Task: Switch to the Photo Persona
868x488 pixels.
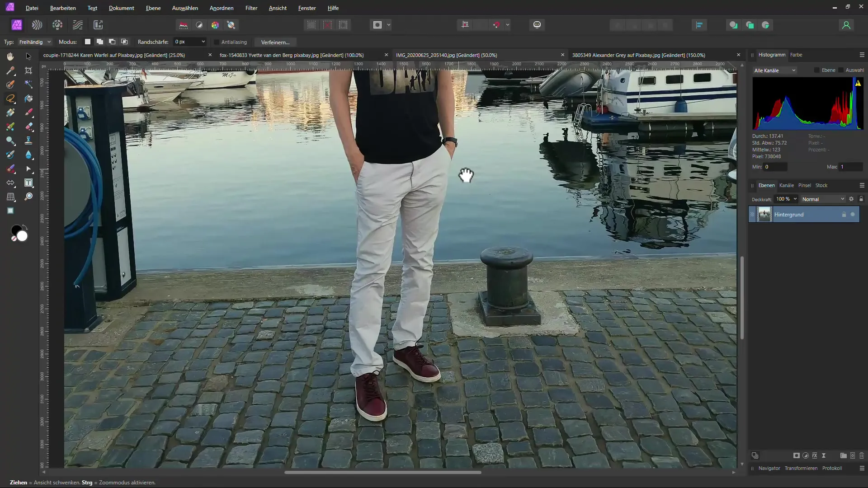Action: tap(17, 25)
